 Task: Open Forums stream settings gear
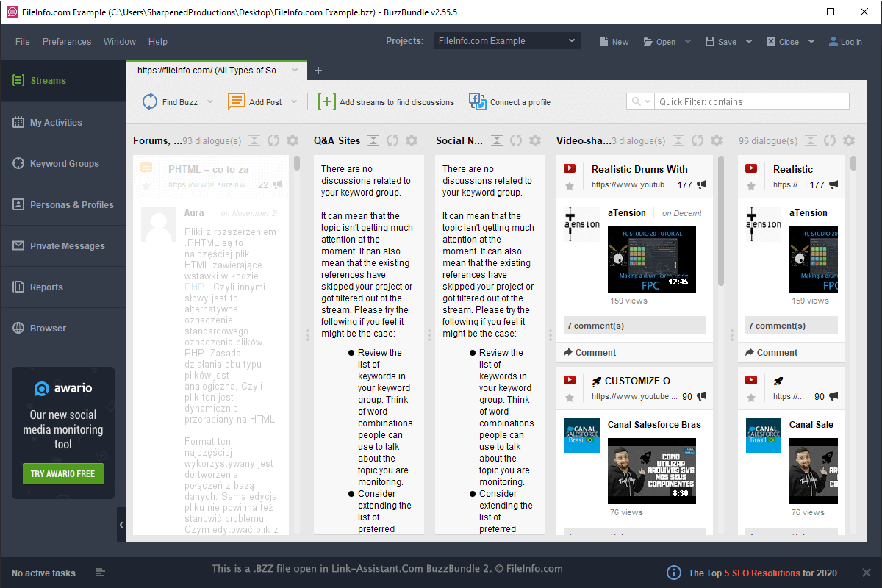pos(293,140)
